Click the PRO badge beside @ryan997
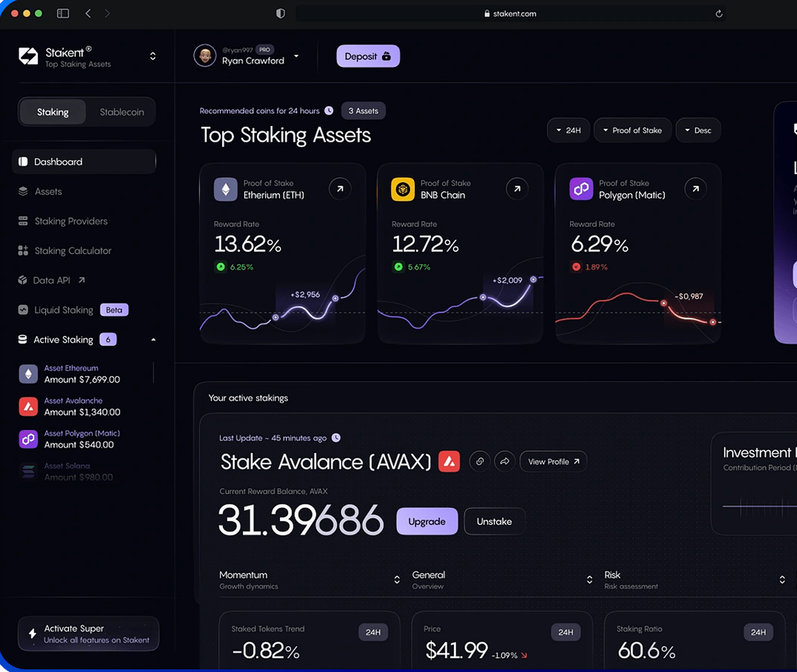 (265, 49)
